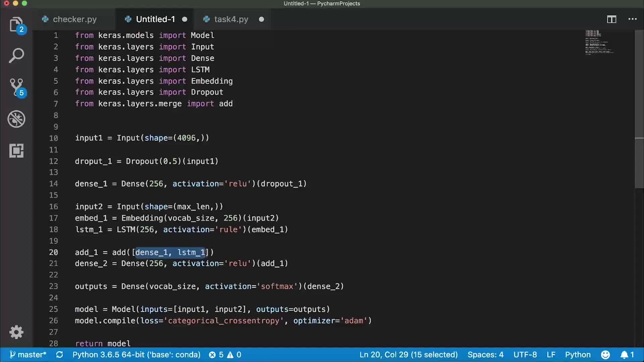The height and width of the screenshot is (362, 644).
Task: Open the Debug view icon
Action: coord(16,119)
